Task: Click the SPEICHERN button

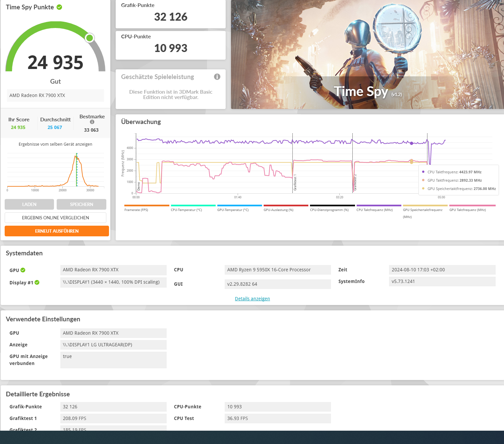Action: pos(81,204)
